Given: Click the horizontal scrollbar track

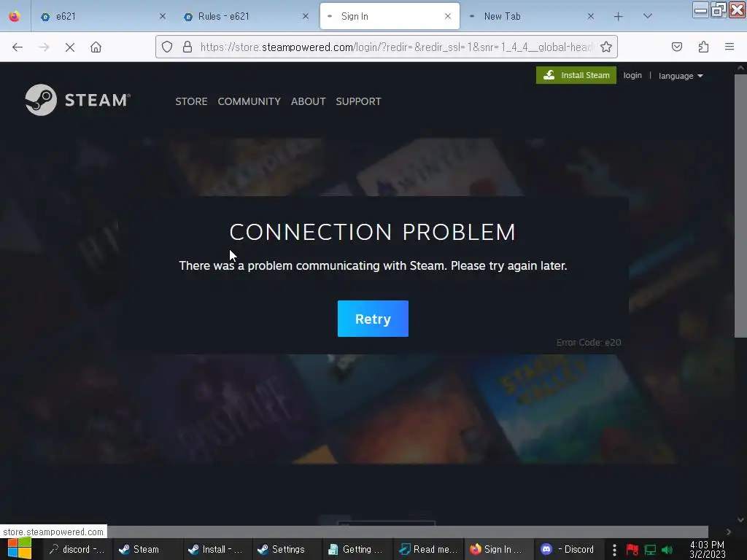Looking at the screenshot, I should point(408,532).
